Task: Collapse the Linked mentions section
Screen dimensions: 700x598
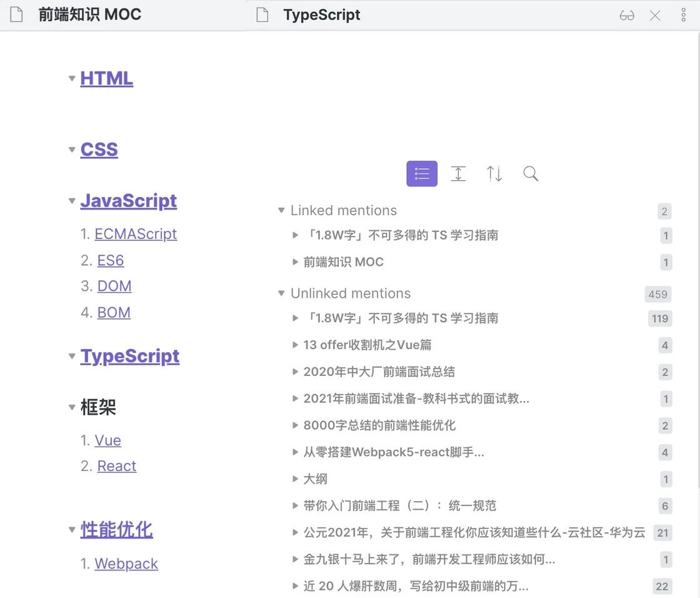Action: pyautogui.click(x=281, y=211)
